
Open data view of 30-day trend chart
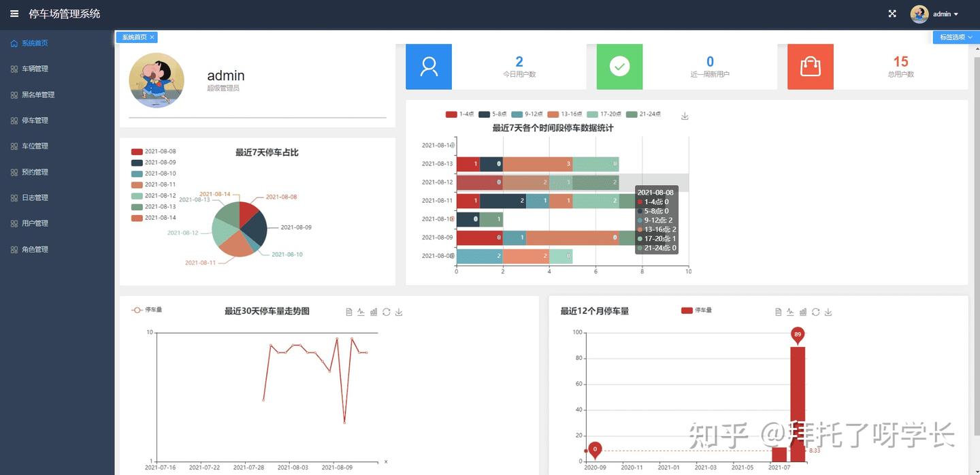349,312
